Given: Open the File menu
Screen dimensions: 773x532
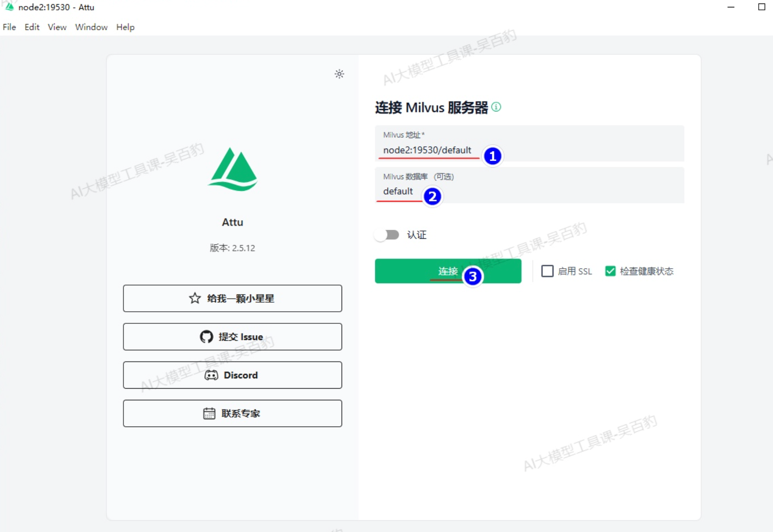Looking at the screenshot, I should click(x=10, y=27).
